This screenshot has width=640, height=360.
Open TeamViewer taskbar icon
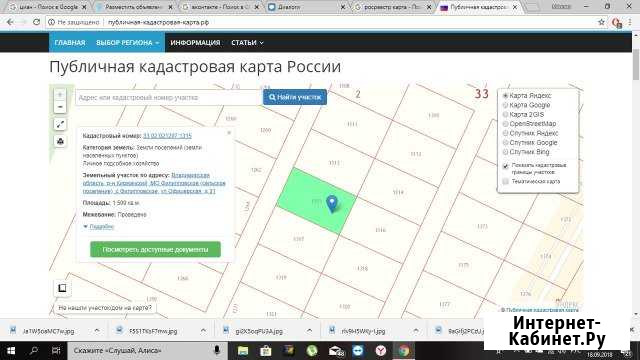click(358, 351)
